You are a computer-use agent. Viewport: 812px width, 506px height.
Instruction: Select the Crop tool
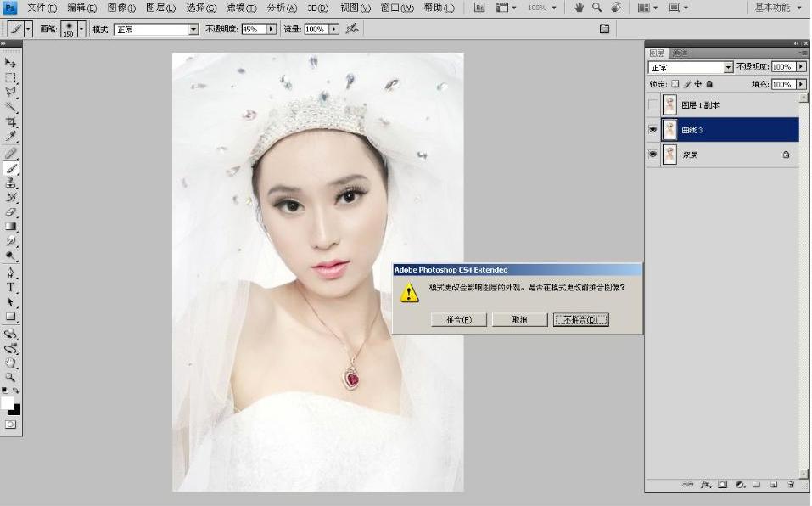point(10,121)
